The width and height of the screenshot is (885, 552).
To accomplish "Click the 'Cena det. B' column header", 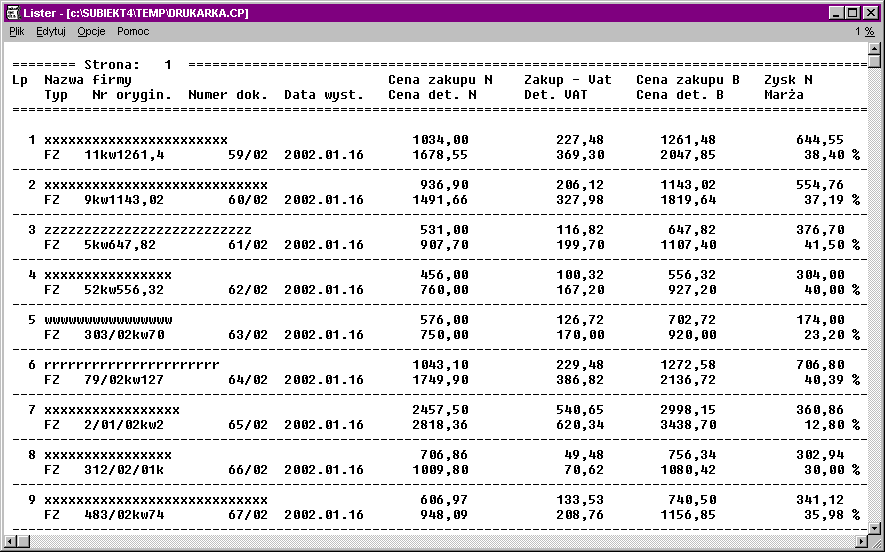I will point(680,95).
